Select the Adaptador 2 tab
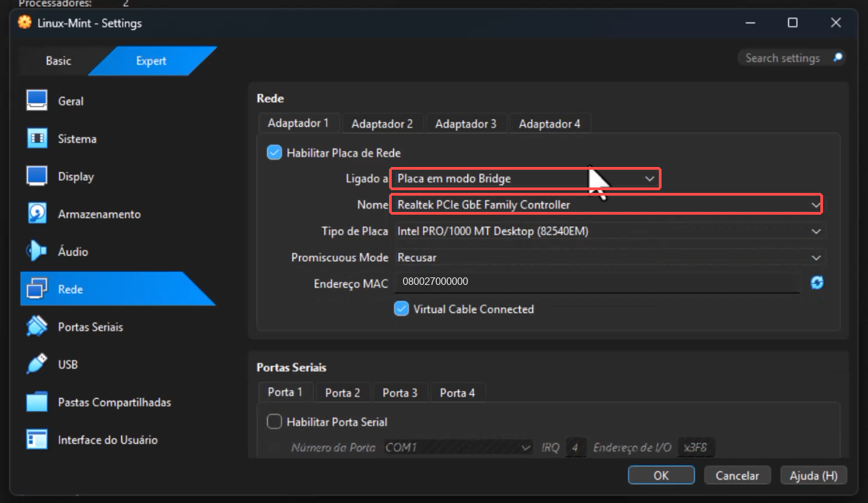 point(382,124)
